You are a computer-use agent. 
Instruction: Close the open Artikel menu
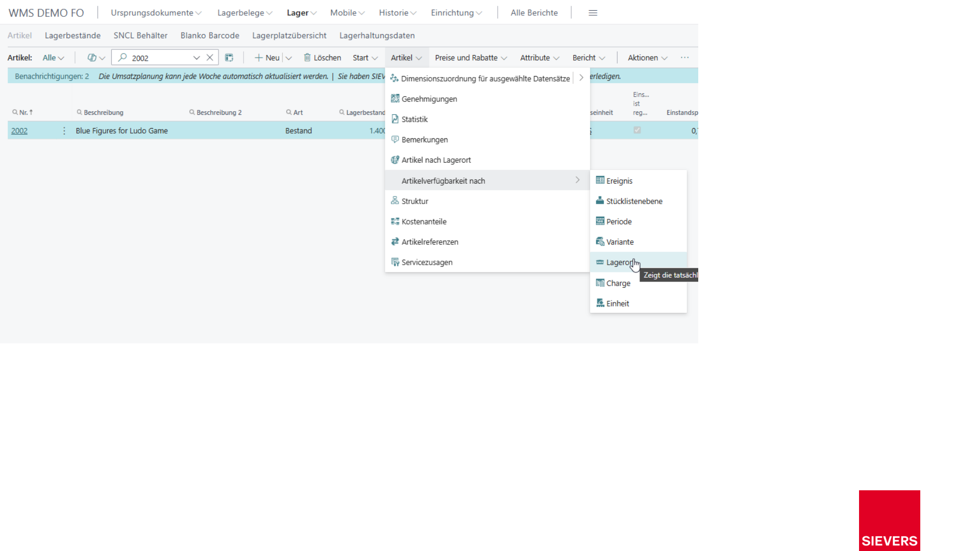coord(406,58)
